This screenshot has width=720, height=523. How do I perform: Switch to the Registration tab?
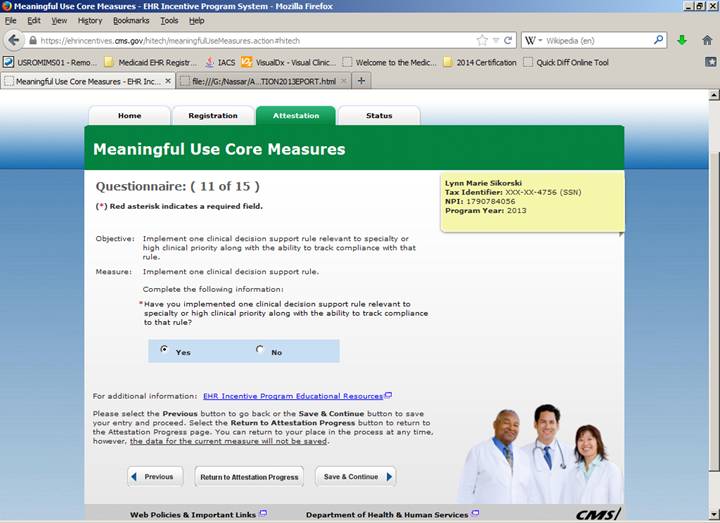tap(212, 116)
